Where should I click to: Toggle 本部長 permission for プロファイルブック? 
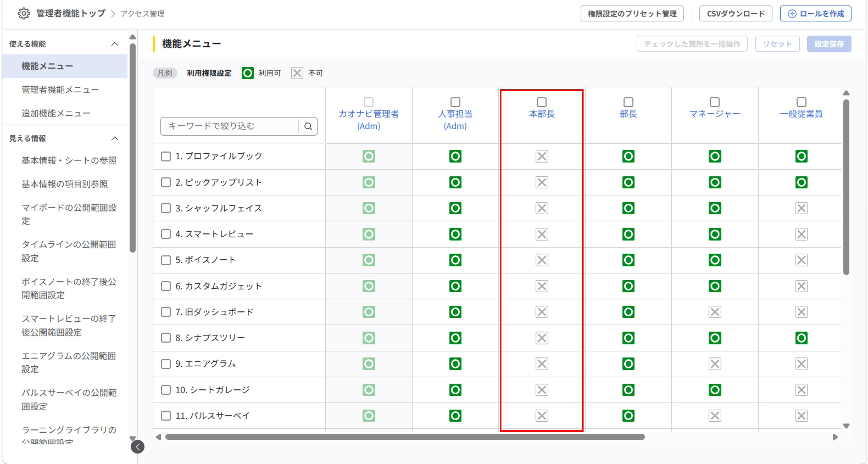tap(542, 156)
